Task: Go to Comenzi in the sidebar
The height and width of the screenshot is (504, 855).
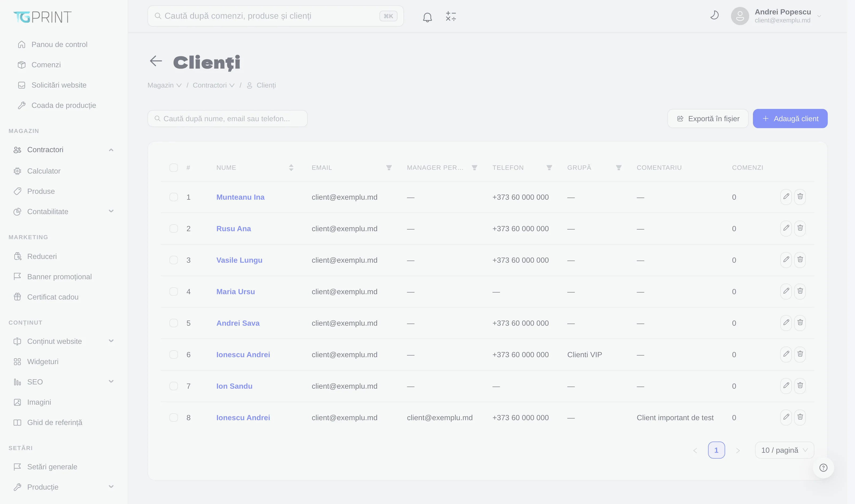Action: (x=46, y=65)
